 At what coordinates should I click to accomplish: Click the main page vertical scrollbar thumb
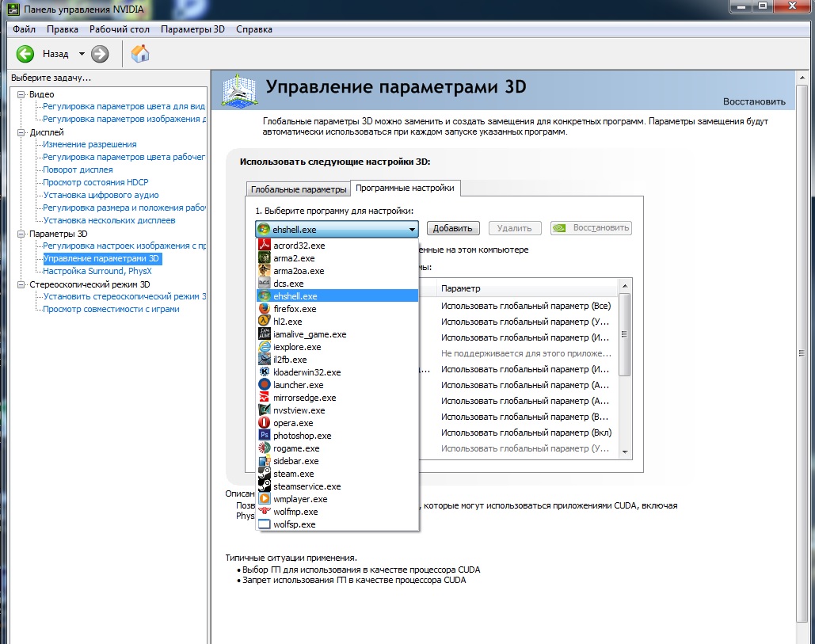802,353
